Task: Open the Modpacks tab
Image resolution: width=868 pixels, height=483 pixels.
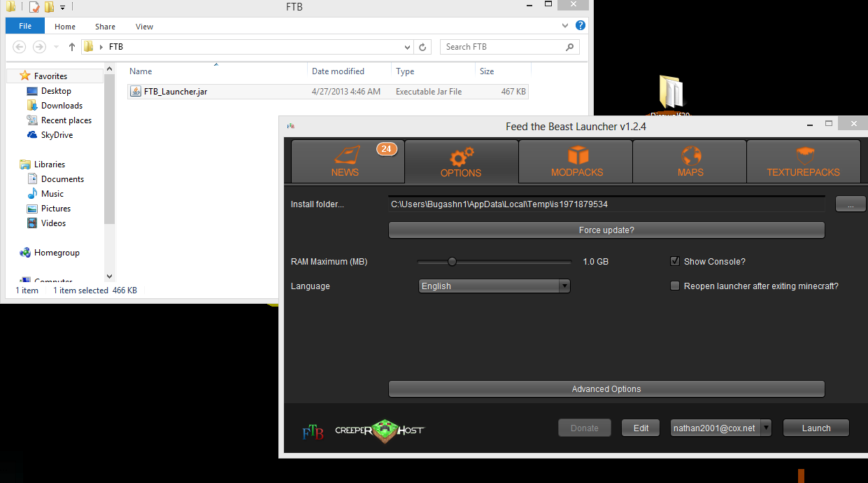Action: (576, 161)
